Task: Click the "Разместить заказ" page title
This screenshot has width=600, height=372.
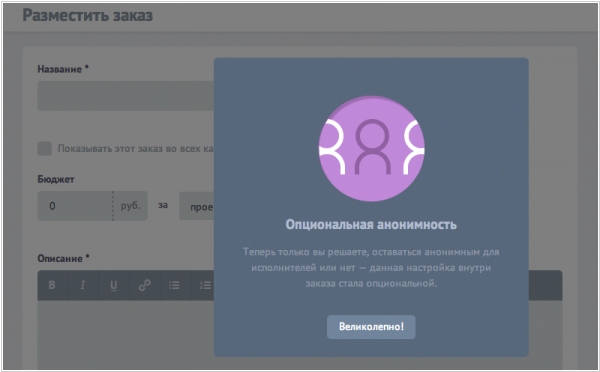Action: pos(88,15)
